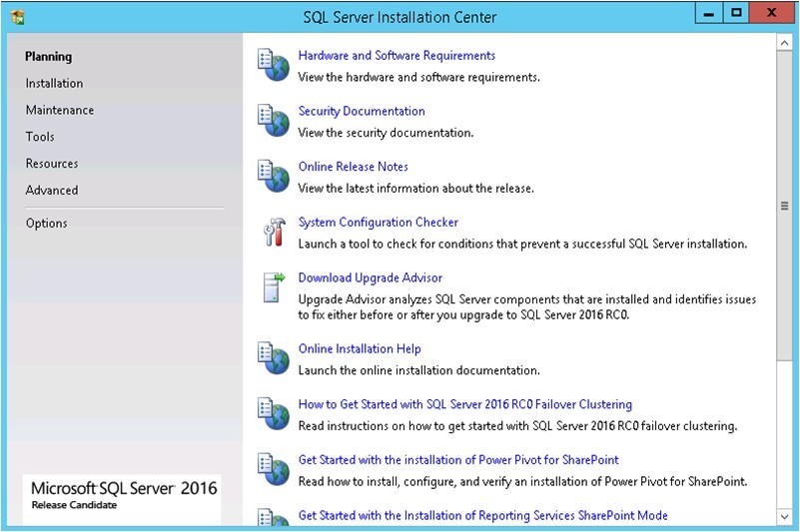Select the Planning section
This screenshot has width=800, height=532.
pos(49,57)
